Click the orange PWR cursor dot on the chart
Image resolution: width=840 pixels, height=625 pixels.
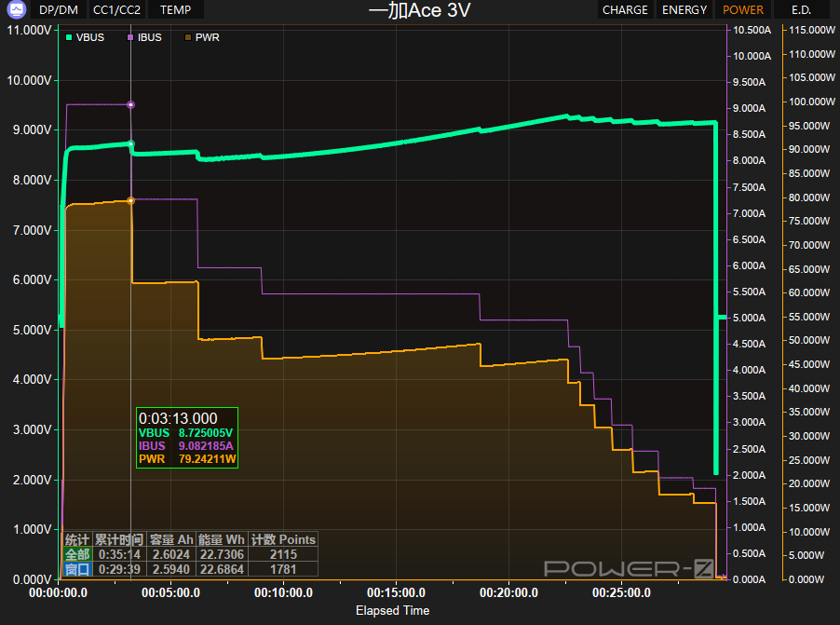click(x=130, y=201)
